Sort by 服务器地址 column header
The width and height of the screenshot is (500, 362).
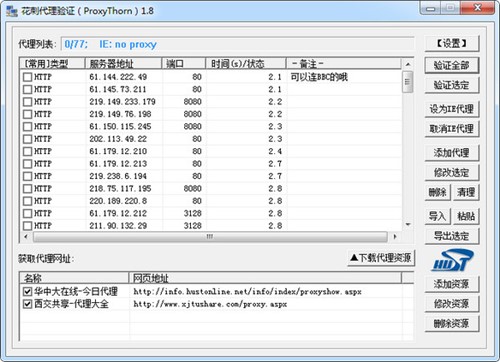tap(123, 64)
